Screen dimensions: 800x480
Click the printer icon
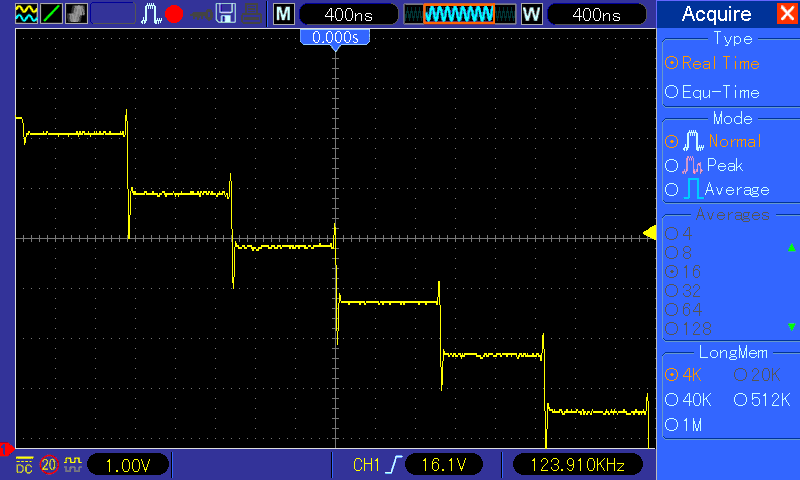(x=252, y=14)
